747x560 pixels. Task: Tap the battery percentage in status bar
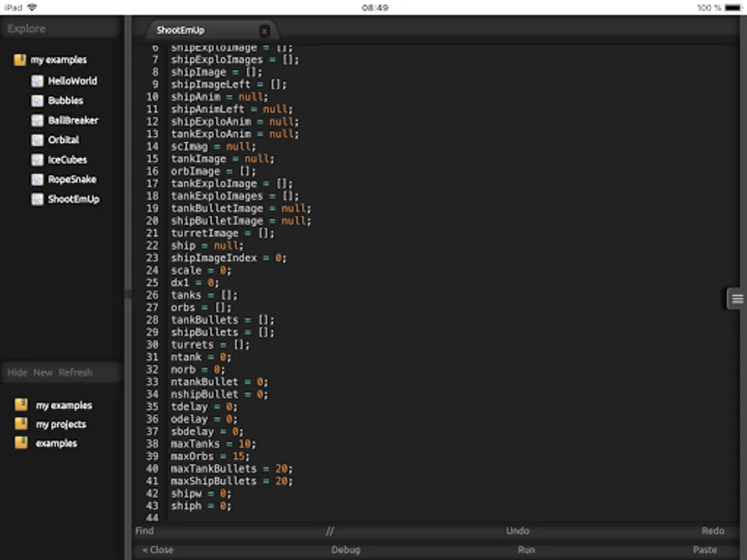709,7
